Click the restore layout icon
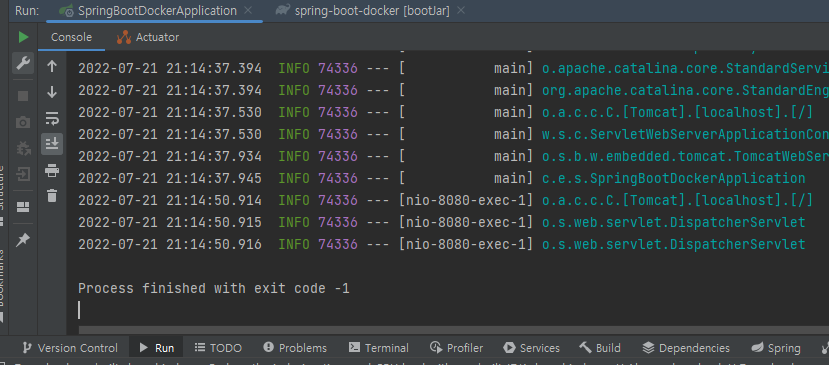829x365 pixels. click(23, 207)
